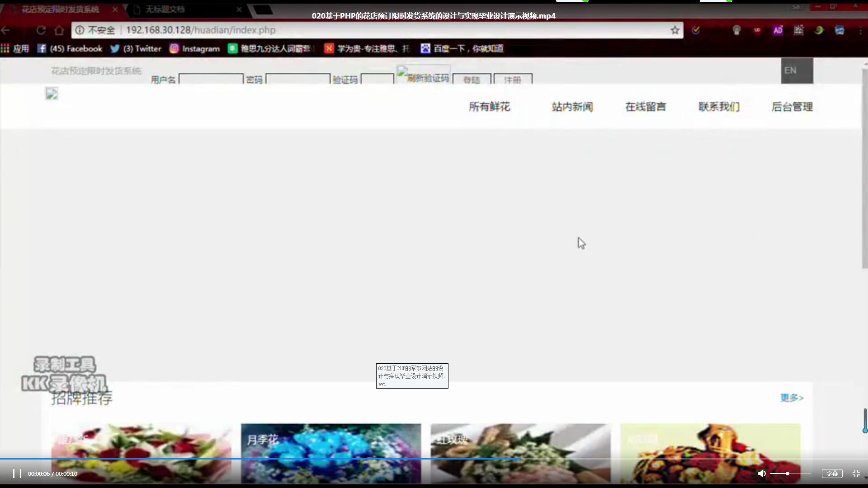The width and height of the screenshot is (868, 488).
Task: Close the 无标题文档 tab
Action: [x=239, y=9]
